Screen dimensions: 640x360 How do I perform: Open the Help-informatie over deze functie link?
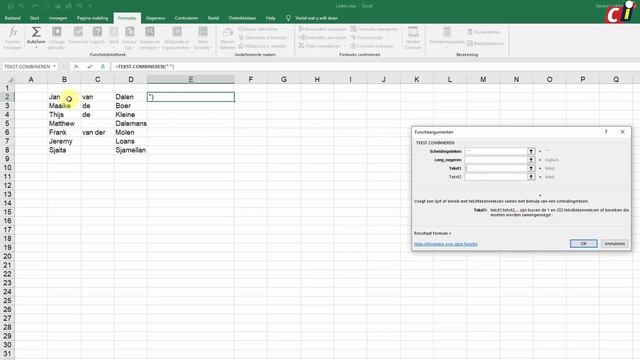(x=446, y=244)
